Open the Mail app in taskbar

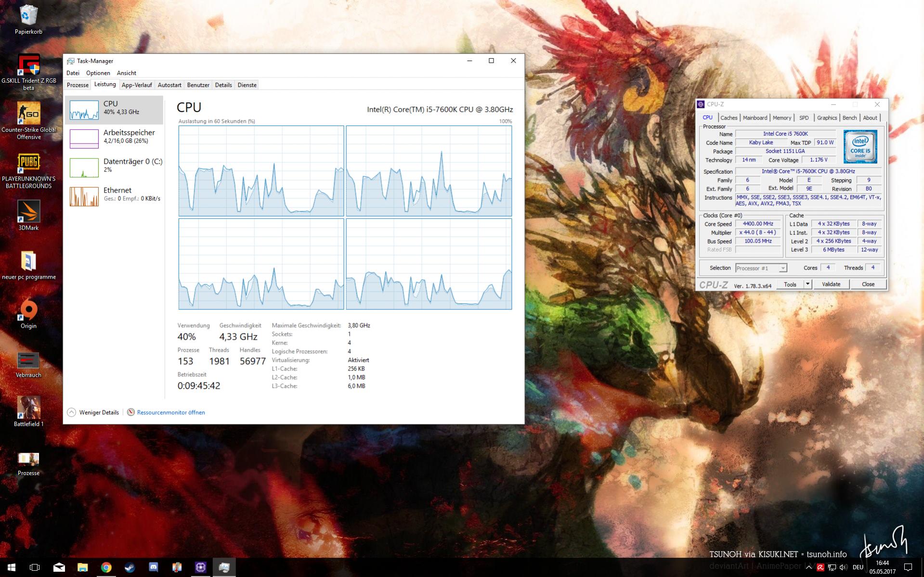(59, 567)
